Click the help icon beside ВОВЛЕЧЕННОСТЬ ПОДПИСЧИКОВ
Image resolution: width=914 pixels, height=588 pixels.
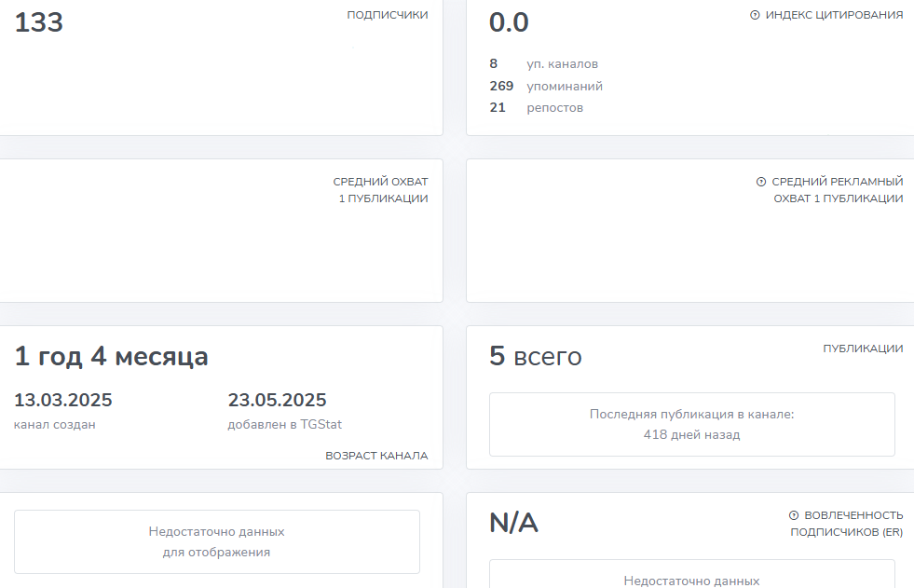794,515
